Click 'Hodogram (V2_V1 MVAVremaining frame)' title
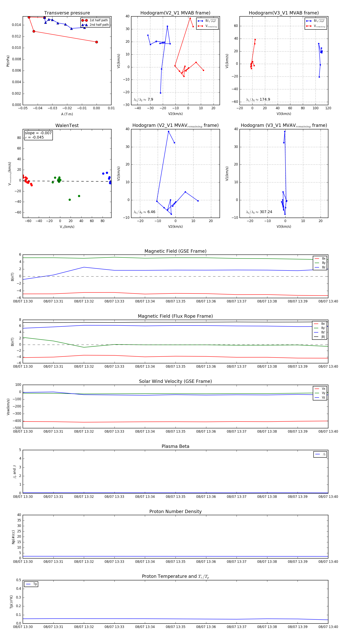351x644 pixels. [175, 125]
